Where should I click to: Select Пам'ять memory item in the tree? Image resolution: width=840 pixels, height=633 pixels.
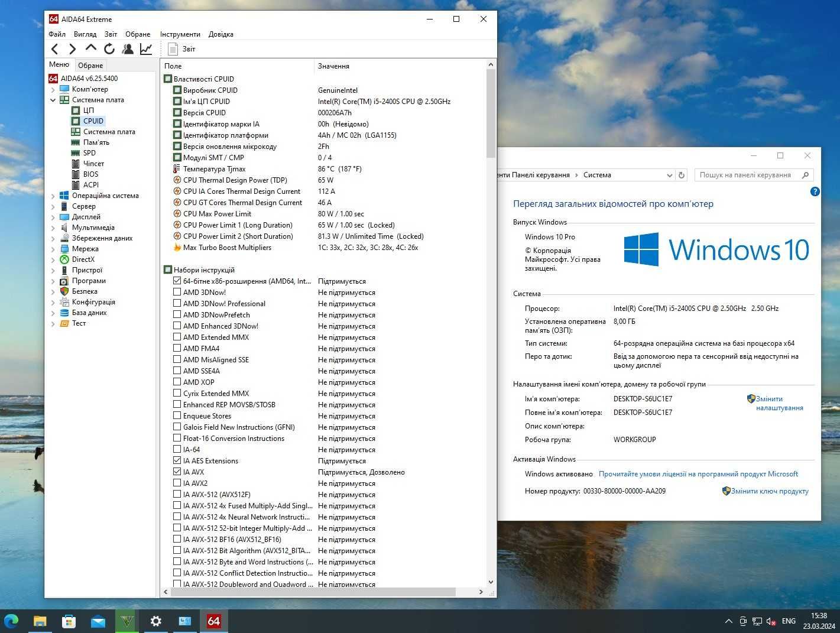click(x=96, y=142)
